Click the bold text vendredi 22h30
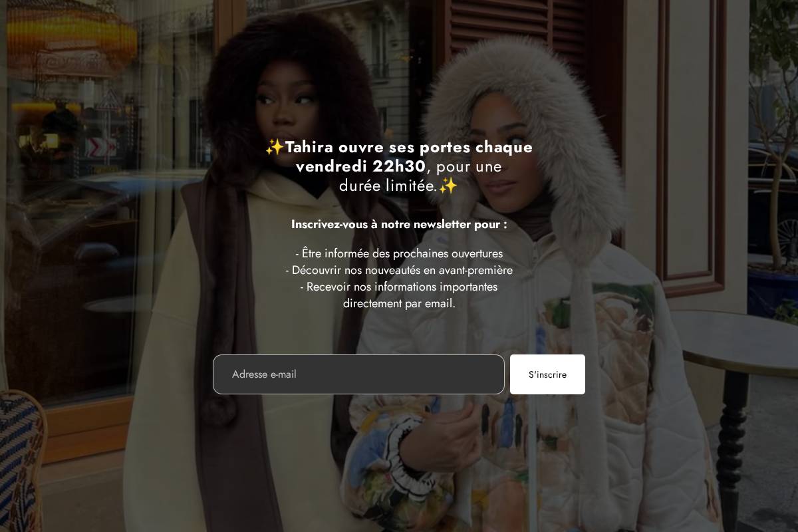The height and width of the screenshot is (532, 798). (360, 166)
